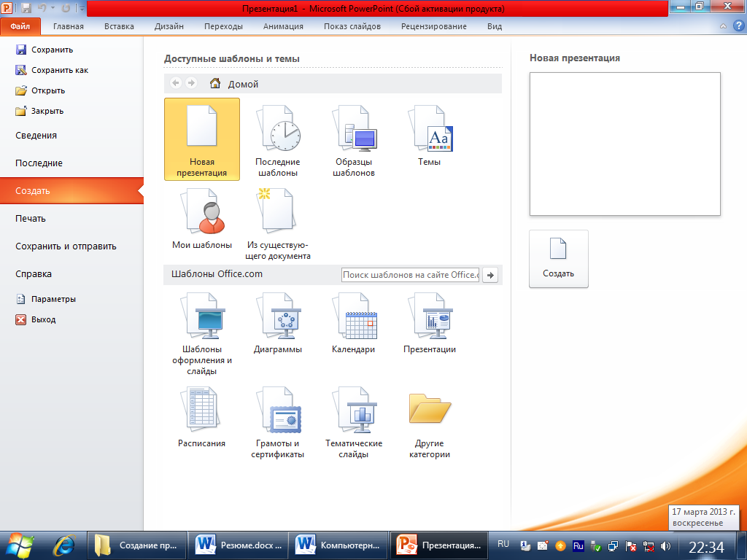This screenshot has width=747, height=560.
Task: Switch to the Вид ribbon tab
Action: [x=495, y=26]
